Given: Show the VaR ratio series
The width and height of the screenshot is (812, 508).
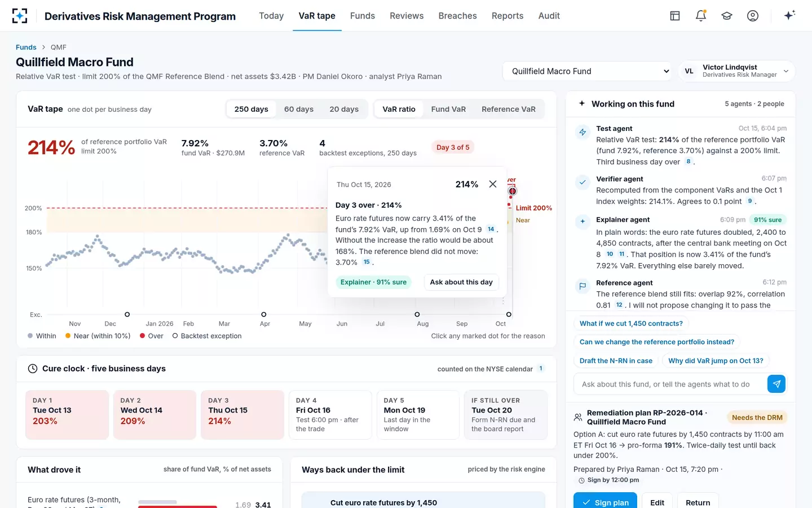Looking at the screenshot, I should click(x=399, y=109).
